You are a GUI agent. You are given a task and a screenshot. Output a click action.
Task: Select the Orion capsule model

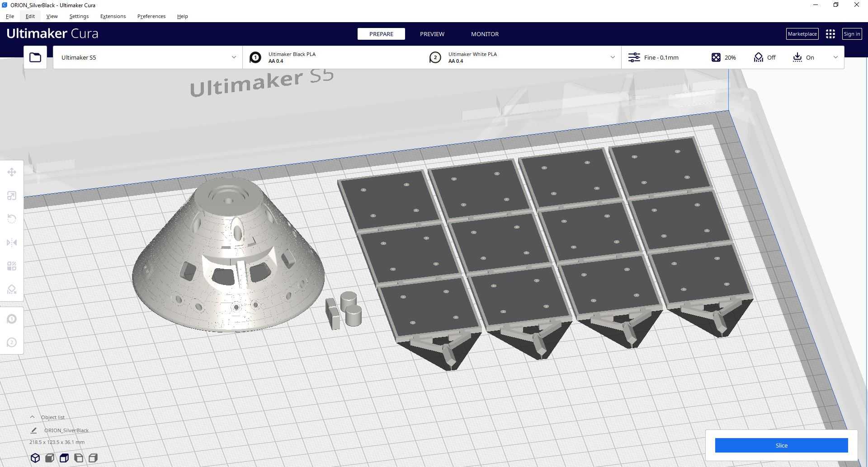[228, 255]
